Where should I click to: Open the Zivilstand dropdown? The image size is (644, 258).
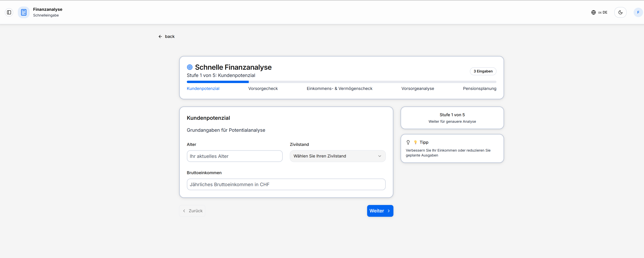pos(337,156)
